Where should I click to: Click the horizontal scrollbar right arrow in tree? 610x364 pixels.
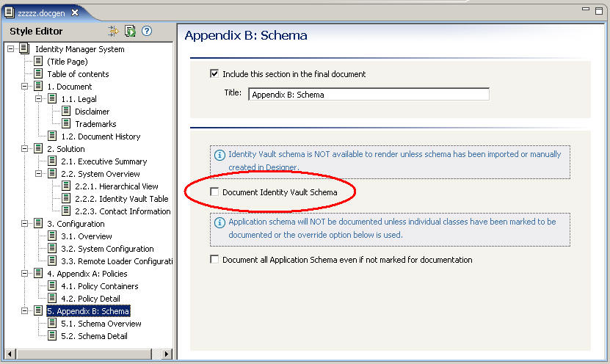click(x=166, y=354)
